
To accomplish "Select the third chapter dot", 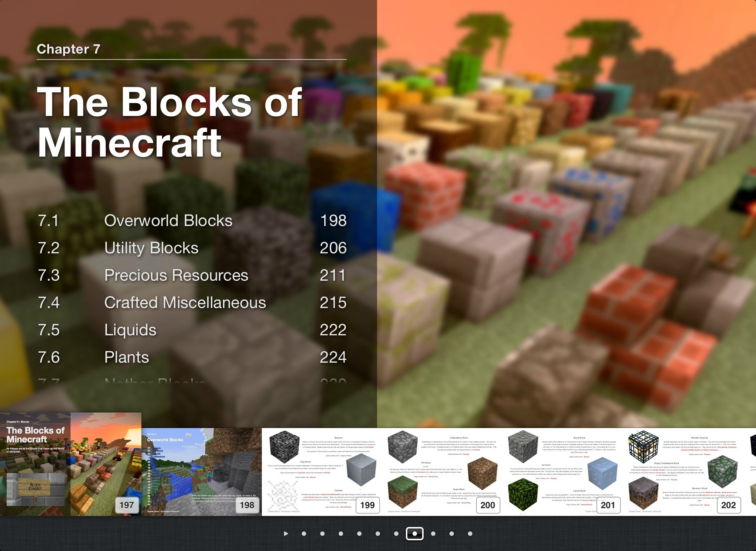I will 341,534.
